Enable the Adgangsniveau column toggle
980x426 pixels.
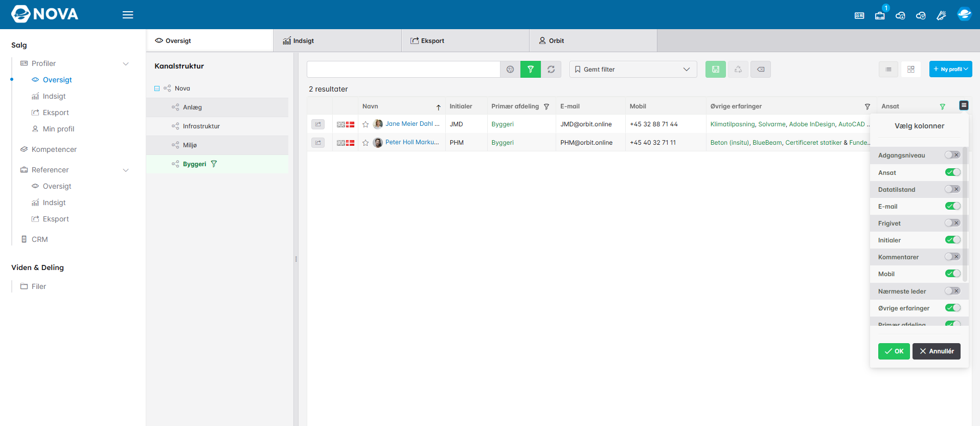(952, 155)
